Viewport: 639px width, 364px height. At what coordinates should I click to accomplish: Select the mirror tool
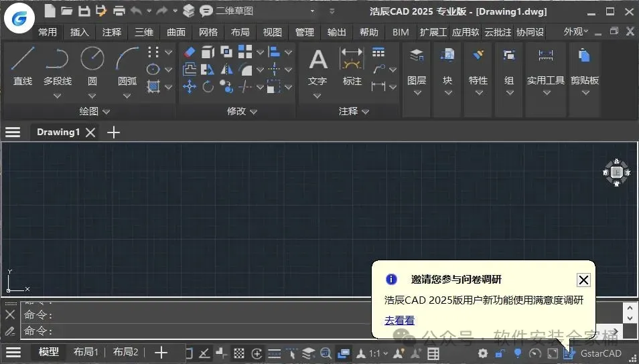click(x=226, y=70)
